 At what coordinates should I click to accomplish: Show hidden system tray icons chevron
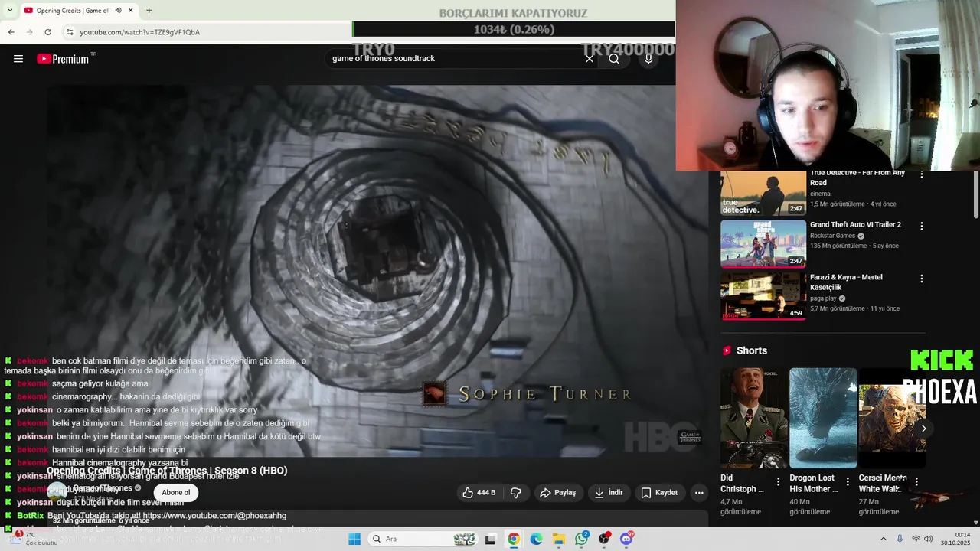tap(883, 539)
